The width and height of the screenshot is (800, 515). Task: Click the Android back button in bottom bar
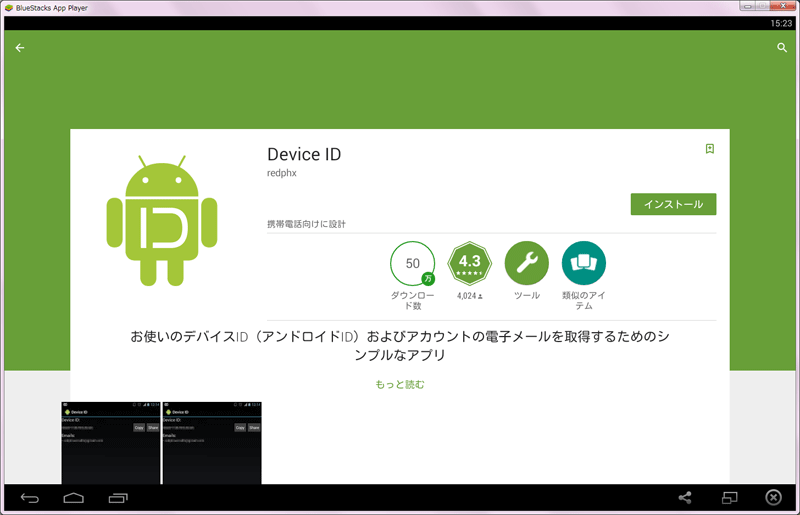[x=30, y=498]
